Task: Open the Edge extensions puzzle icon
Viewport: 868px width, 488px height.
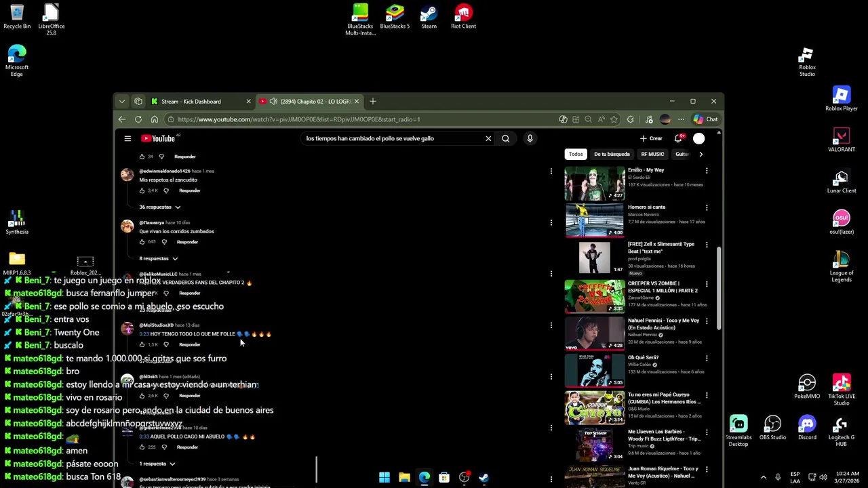Action: (630, 119)
